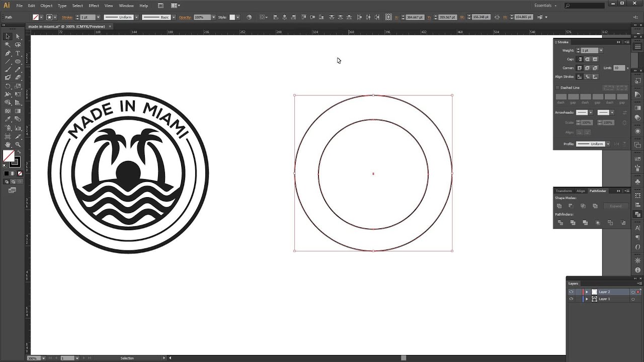Screen dimensions: 644x362
Task: Open the Opacity dropdown arrow in control bar
Action: [213, 17]
